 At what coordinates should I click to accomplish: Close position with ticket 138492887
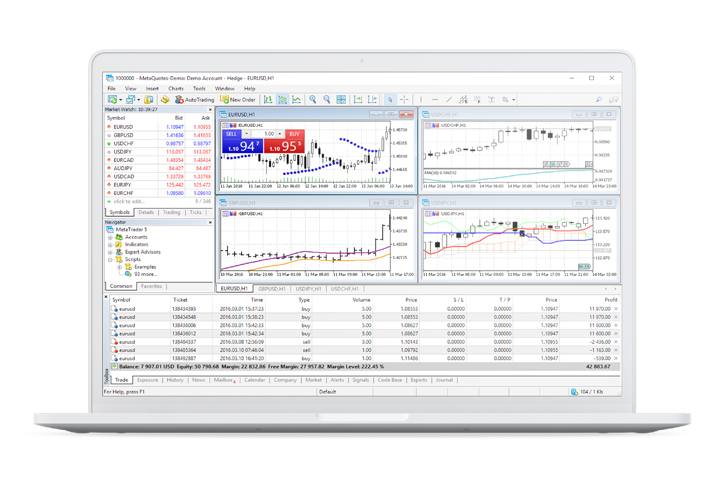pos(616,358)
